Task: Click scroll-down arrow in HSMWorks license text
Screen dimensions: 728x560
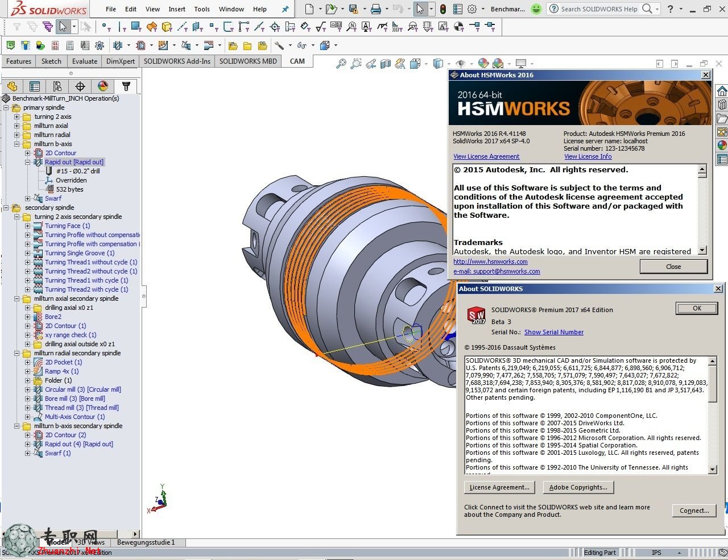Action: point(702,250)
